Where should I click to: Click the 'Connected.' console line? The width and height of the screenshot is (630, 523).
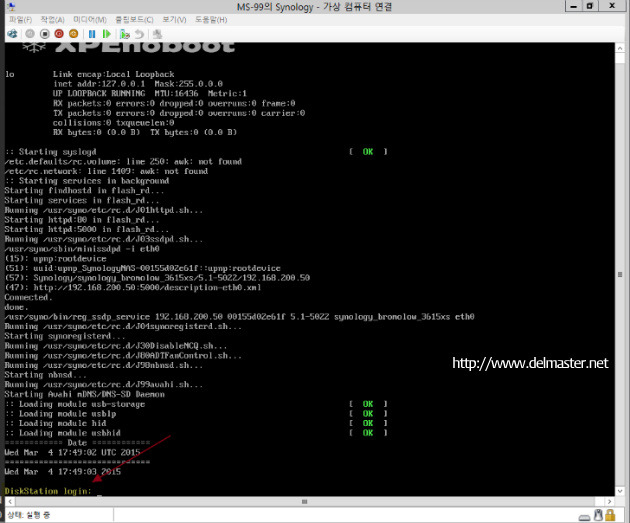pyautogui.click(x=28, y=297)
